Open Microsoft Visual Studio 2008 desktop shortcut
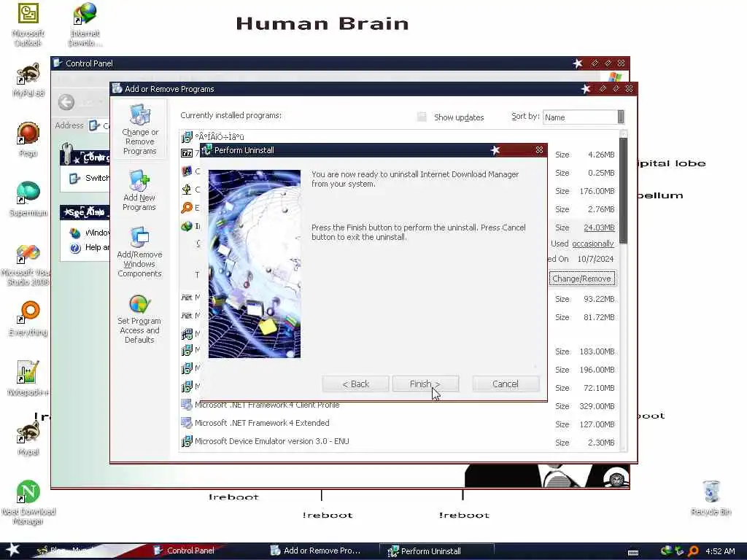Image resolution: width=747 pixels, height=560 pixels. pos(26,264)
